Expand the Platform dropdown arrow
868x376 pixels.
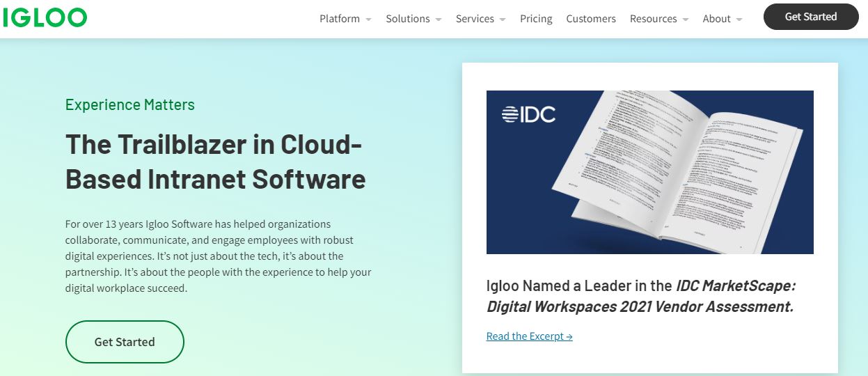click(368, 19)
